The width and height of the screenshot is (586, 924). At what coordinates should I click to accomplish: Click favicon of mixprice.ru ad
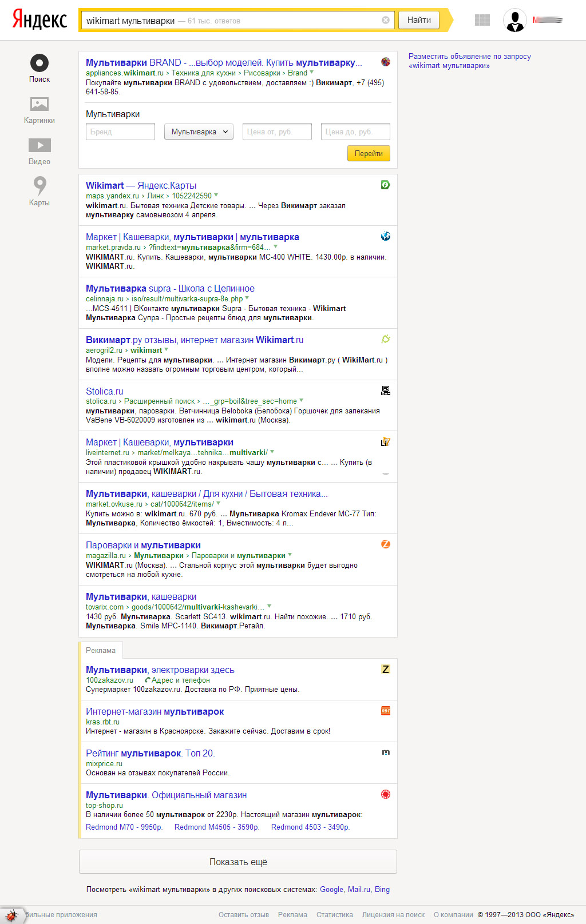[386, 752]
